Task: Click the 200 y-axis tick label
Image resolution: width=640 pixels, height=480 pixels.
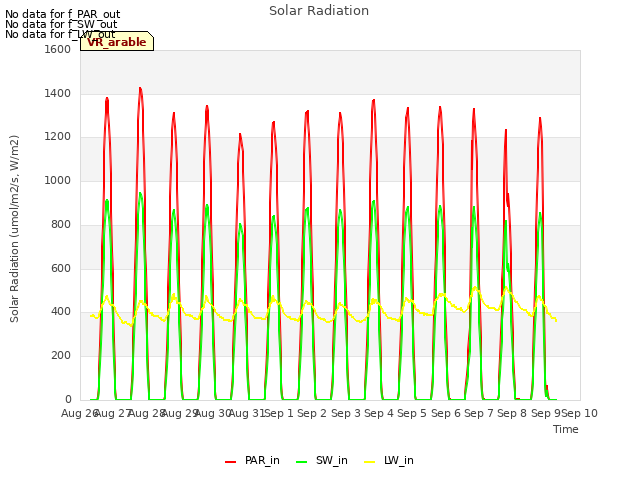Action: pos(61,356)
